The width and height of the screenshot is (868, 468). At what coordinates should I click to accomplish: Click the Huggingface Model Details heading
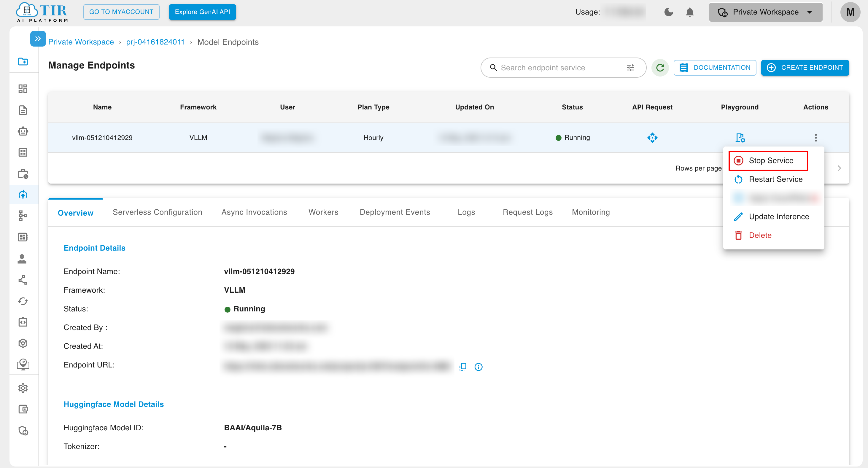[x=114, y=404]
